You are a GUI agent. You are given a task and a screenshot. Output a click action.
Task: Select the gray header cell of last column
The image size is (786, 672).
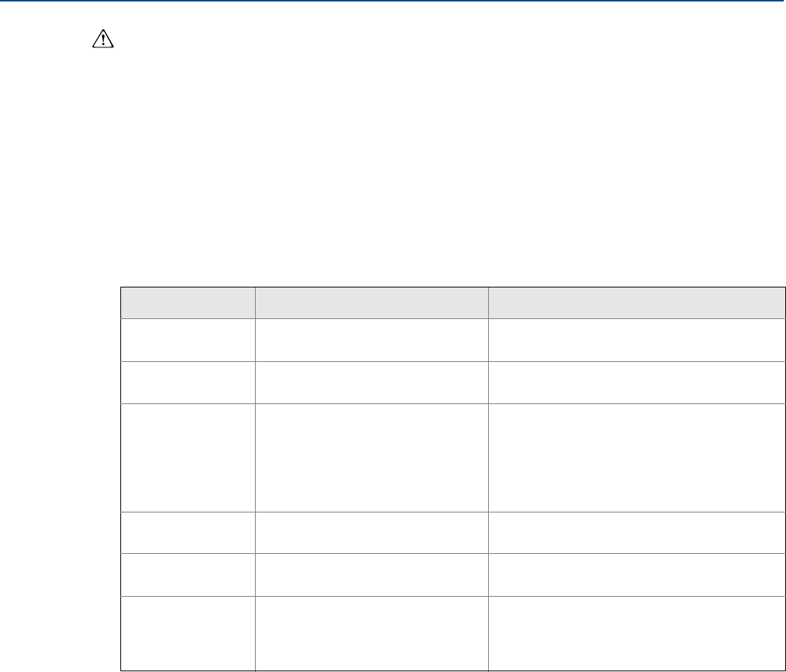636,303
